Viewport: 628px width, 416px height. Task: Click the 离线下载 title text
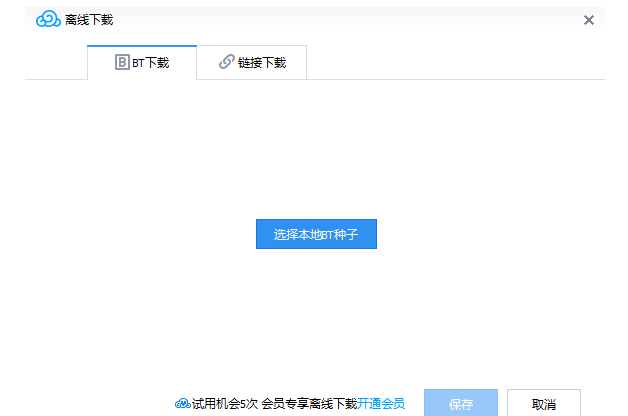[89, 20]
